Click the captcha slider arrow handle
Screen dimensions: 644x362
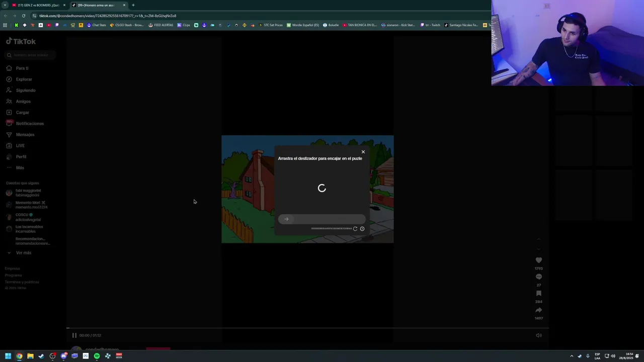point(286,219)
